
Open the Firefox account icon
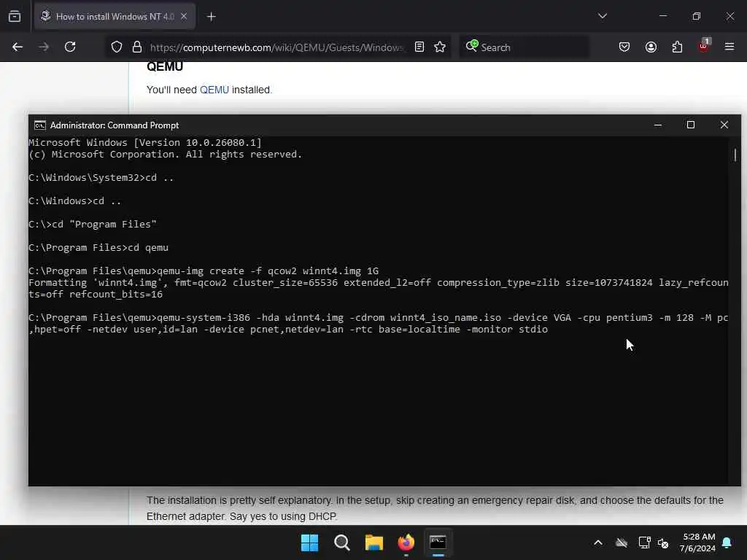pos(651,47)
